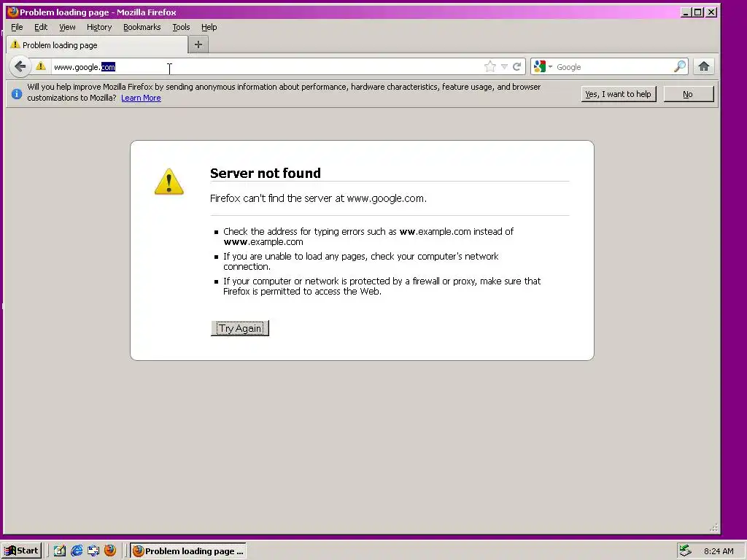Viewport: 747px width, 560px height.
Task: Click the Server not found heading
Action: click(266, 173)
